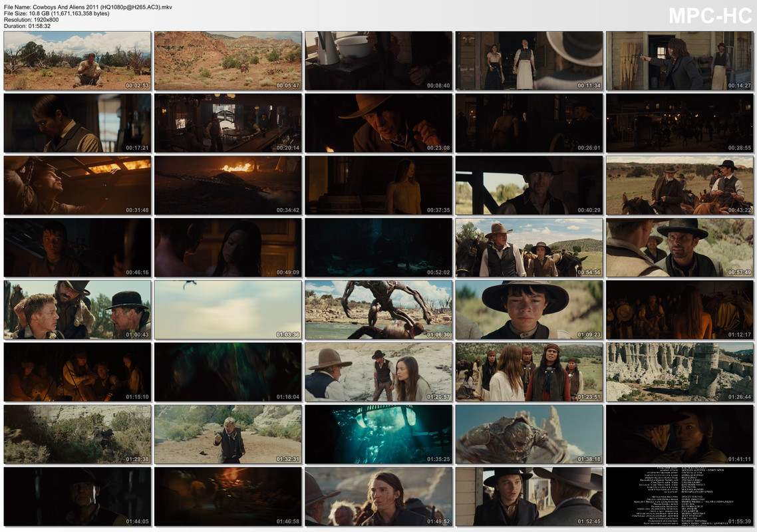Pick the explosion frame at 01:46:58
Viewport: 757px width, 532px height.
click(228, 497)
